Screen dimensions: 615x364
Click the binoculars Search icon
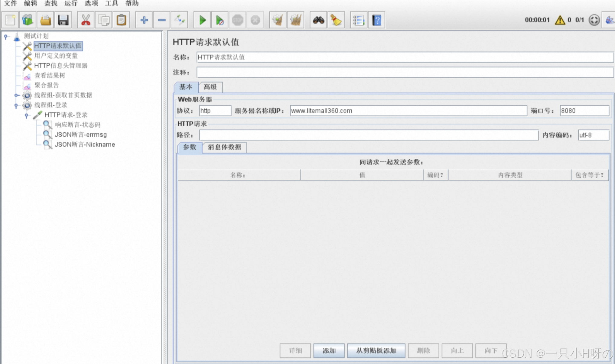[318, 20]
